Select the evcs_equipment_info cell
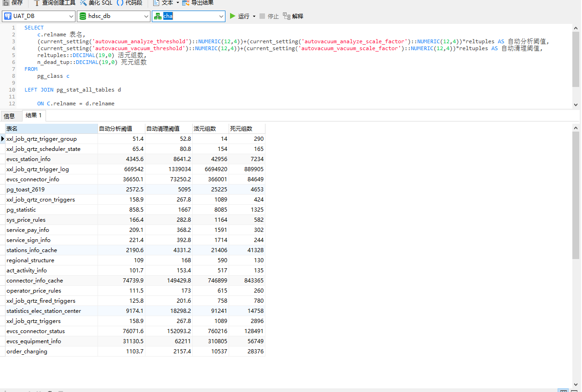 52,341
